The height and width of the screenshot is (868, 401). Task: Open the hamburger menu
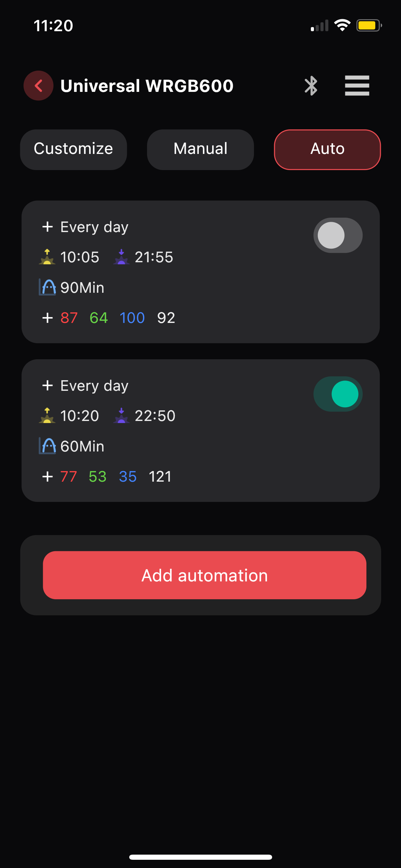(357, 86)
